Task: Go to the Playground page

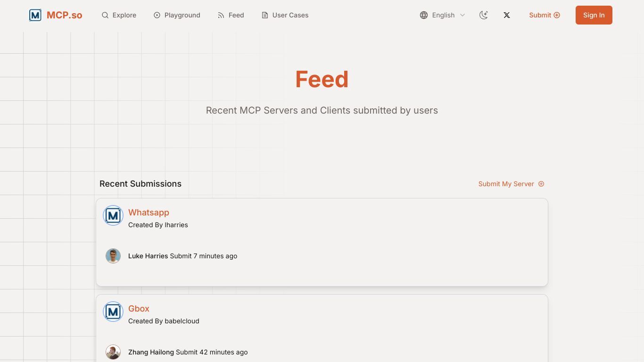Action: 177,15
